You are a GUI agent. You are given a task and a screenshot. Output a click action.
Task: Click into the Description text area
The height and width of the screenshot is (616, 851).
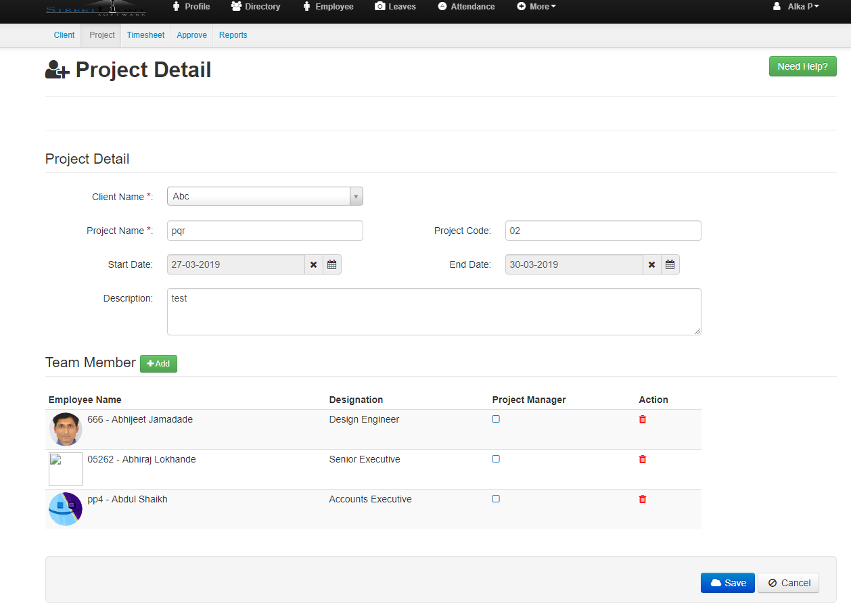434,312
